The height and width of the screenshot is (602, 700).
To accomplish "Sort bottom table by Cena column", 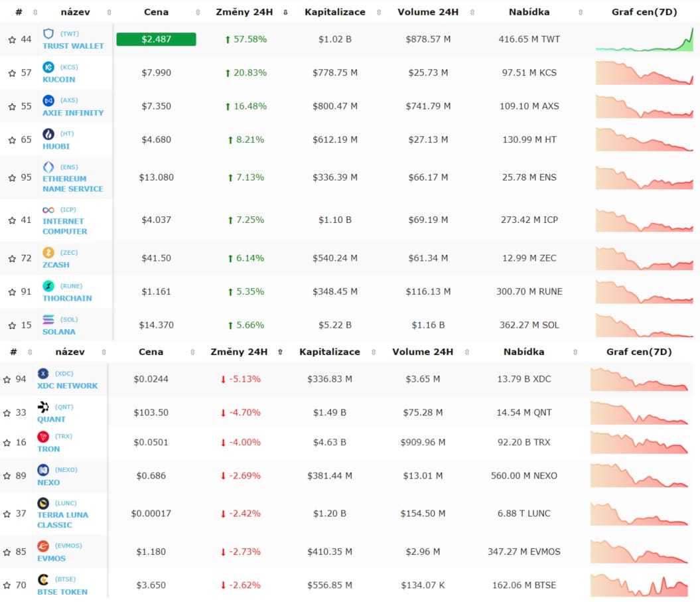I will coord(192,352).
